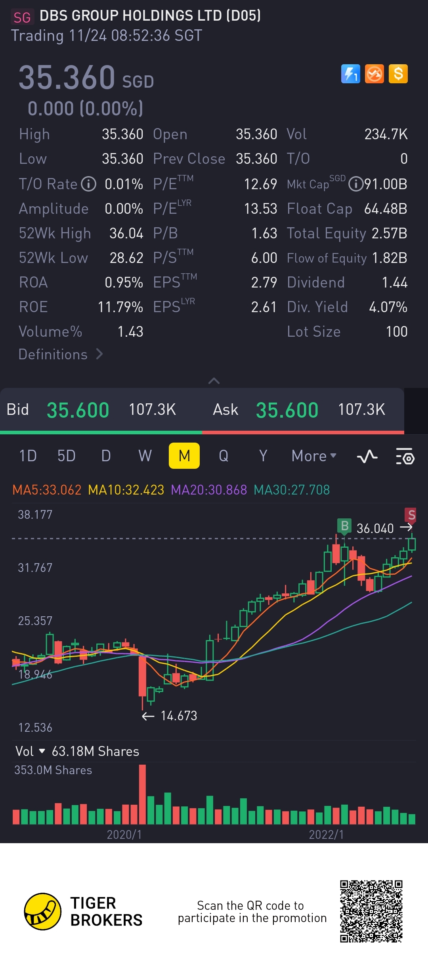The width and height of the screenshot is (428, 980).
Task: Select the D daily chart tab
Action: tap(106, 456)
